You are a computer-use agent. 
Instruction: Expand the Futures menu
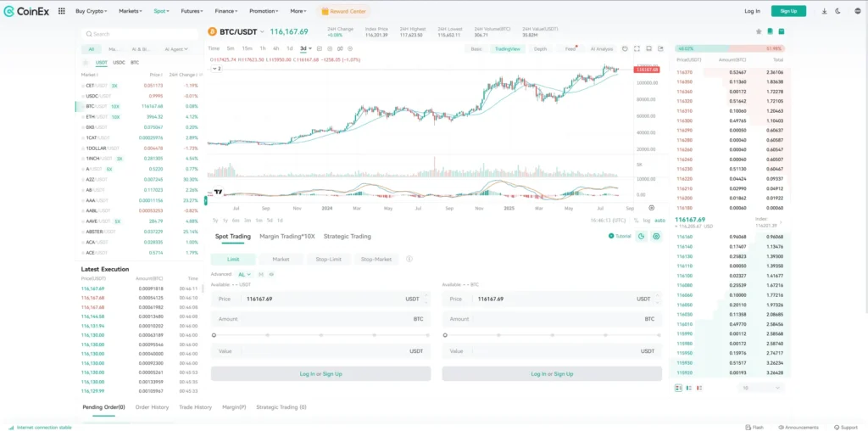[192, 11]
